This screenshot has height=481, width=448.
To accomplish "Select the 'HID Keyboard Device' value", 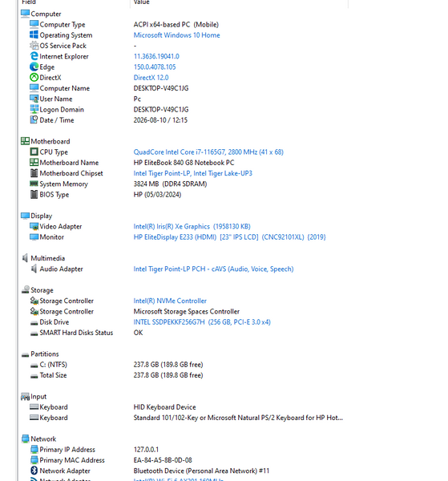I will pos(164,407).
